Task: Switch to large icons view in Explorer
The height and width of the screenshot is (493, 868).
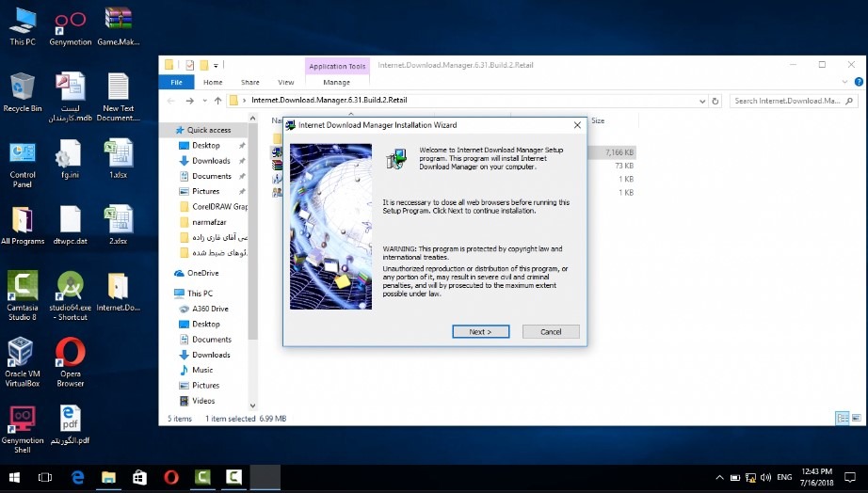Action: tap(857, 419)
